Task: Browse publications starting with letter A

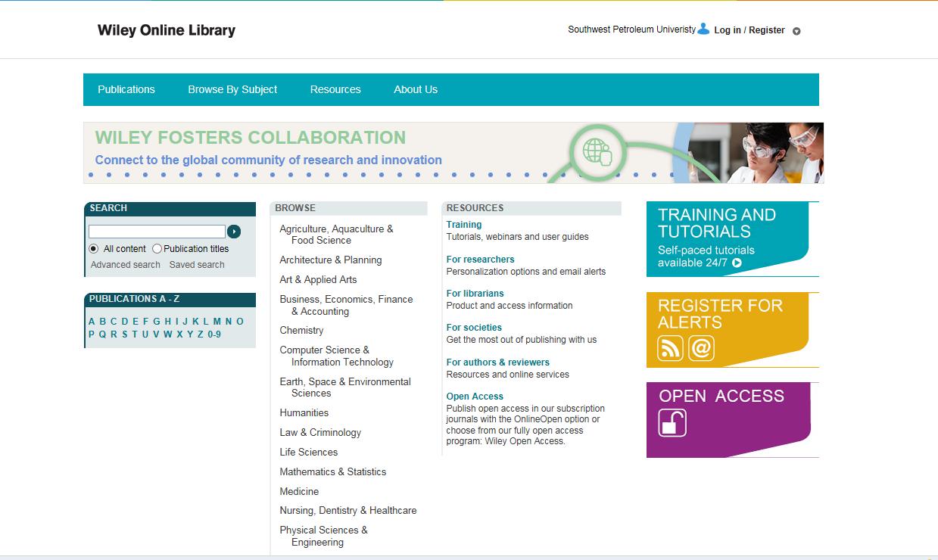Action: point(92,321)
